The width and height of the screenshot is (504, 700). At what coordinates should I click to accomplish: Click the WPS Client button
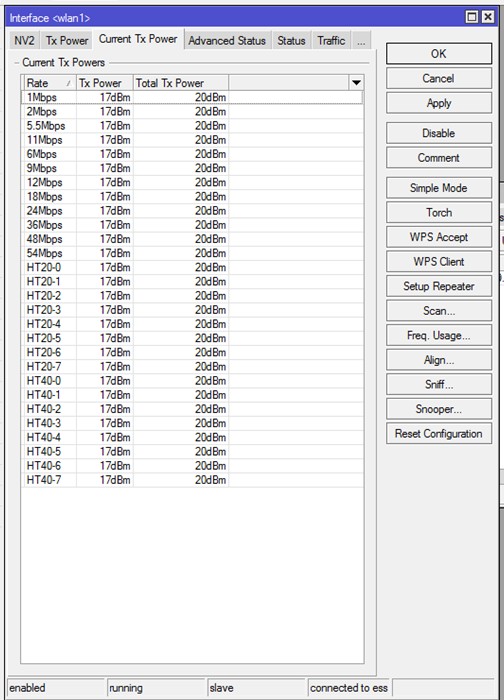coord(439,262)
